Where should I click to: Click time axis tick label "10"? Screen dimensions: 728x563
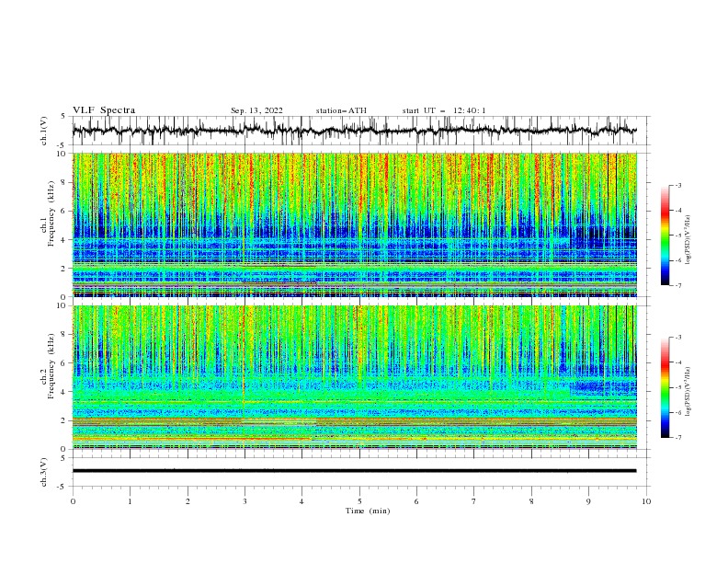coord(646,501)
